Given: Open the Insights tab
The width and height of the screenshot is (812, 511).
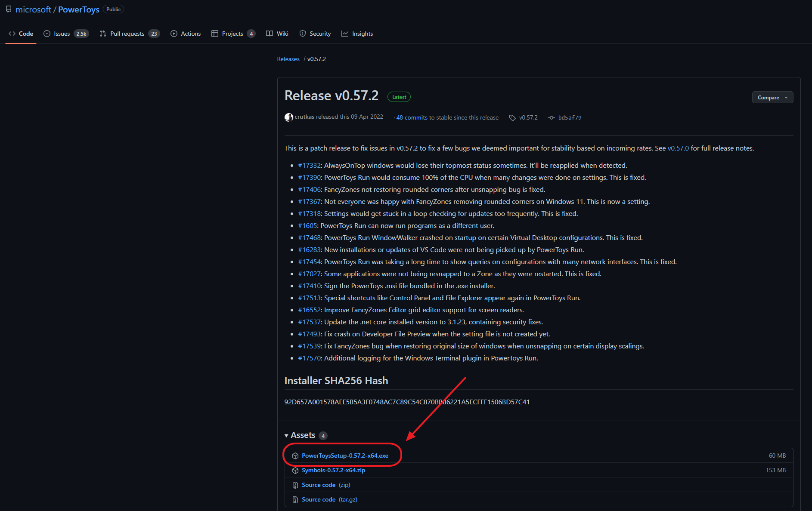Looking at the screenshot, I should 357,34.
